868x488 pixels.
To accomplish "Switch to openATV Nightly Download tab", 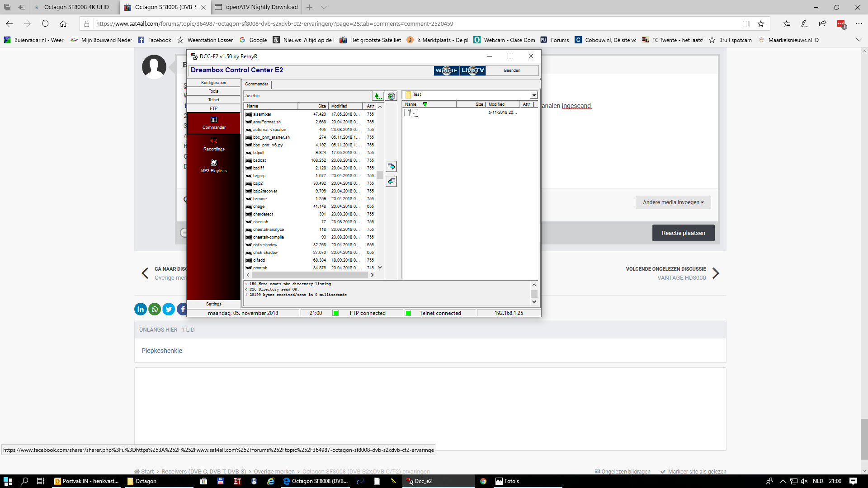I will click(x=256, y=7).
